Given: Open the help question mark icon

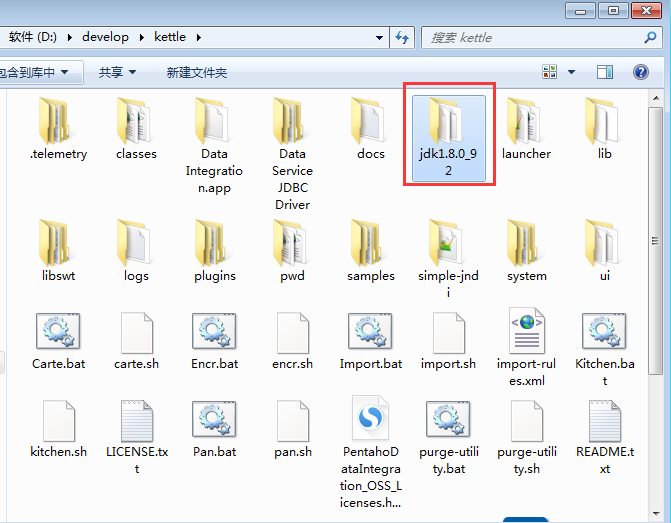Looking at the screenshot, I should coord(640,72).
